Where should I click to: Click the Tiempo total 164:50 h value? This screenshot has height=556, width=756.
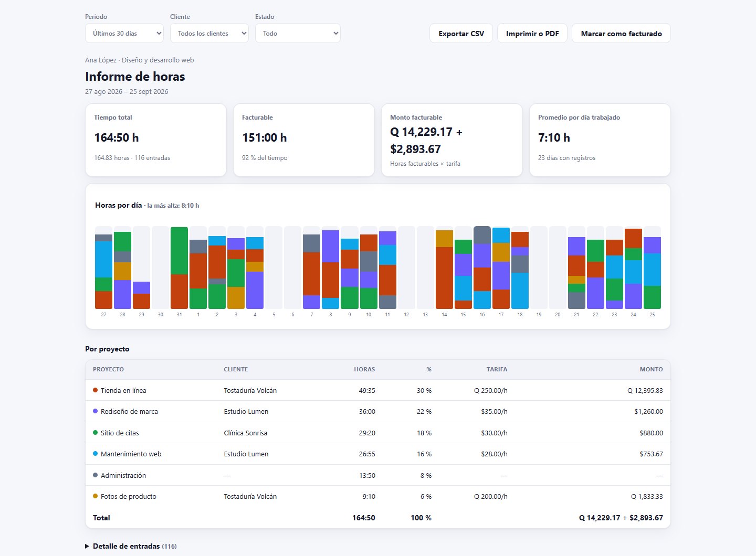[x=117, y=137]
